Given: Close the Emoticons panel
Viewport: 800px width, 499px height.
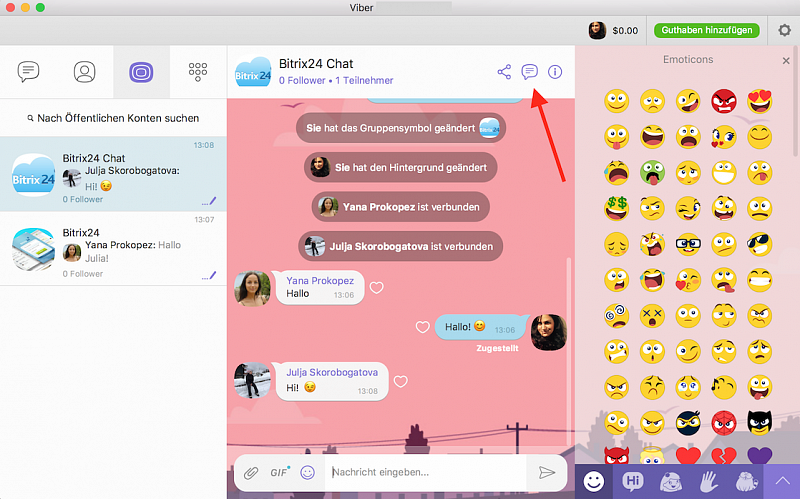Looking at the screenshot, I should [x=786, y=61].
